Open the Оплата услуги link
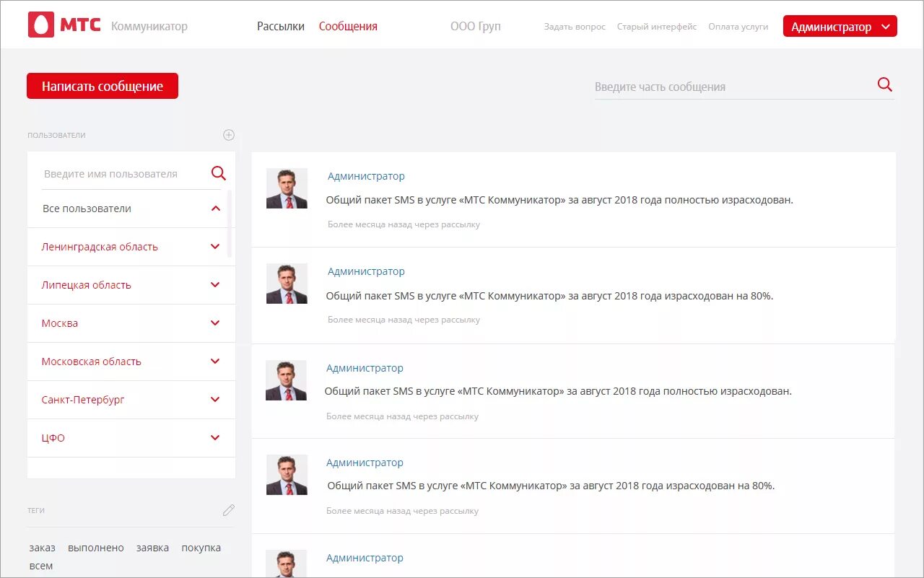This screenshot has height=578, width=924. 738,27
